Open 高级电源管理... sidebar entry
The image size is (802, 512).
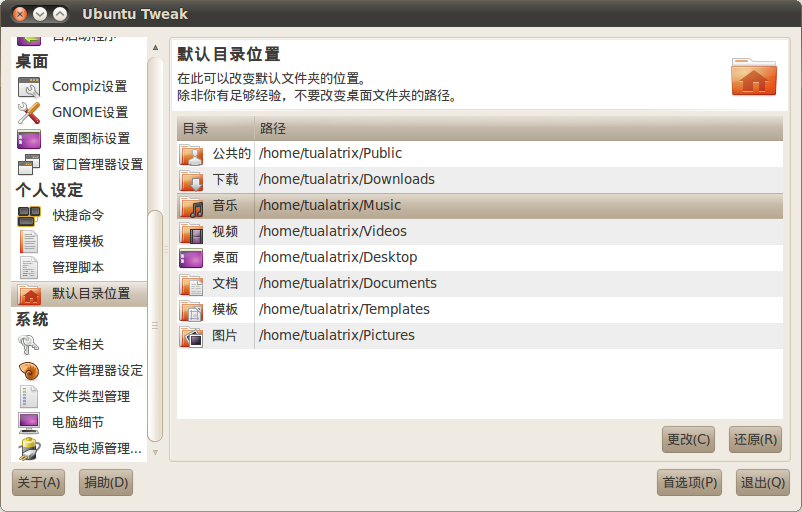(x=97, y=449)
